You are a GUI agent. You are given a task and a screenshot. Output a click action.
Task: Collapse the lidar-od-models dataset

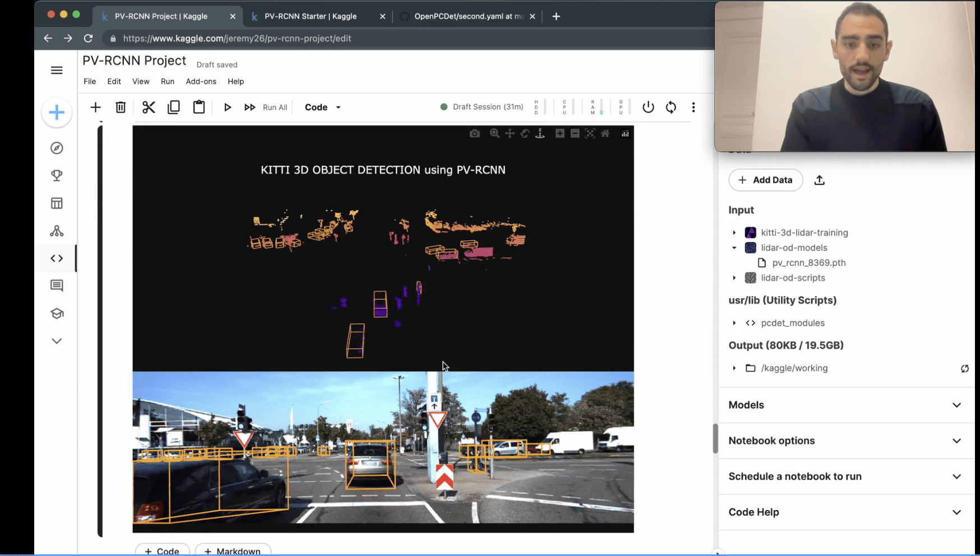(x=734, y=248)
